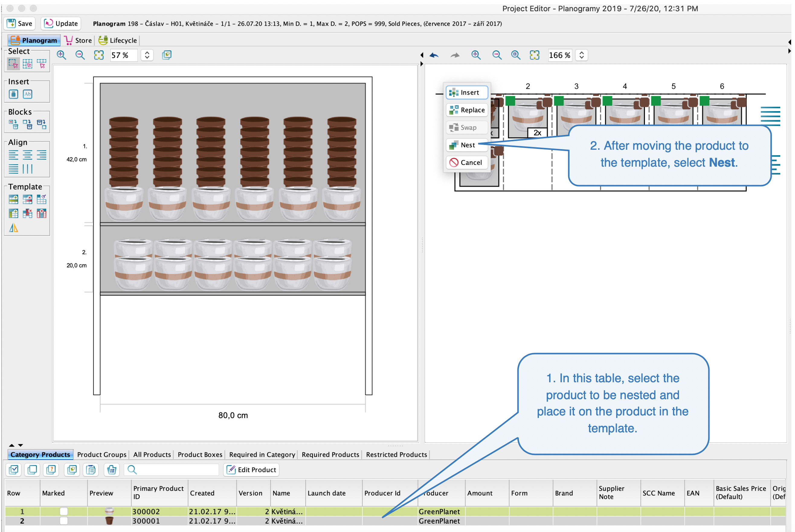Click the Insert product icon

coord(14,94)
